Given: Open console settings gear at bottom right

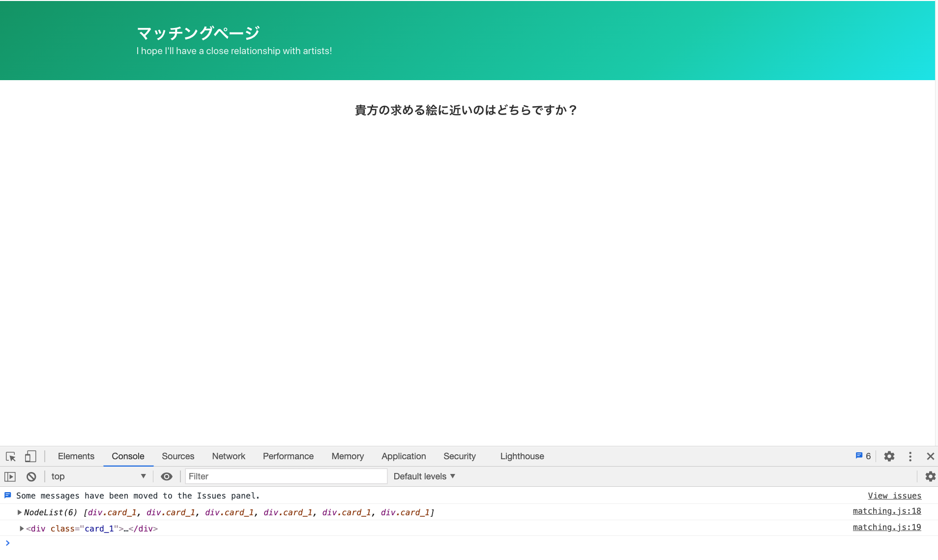Looking at the screenshot, I should 930,476.
